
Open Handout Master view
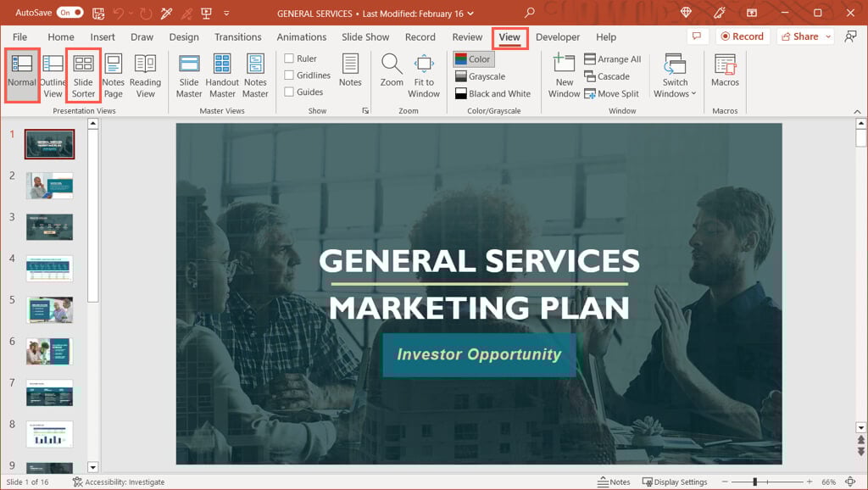(x=222, y=76)
